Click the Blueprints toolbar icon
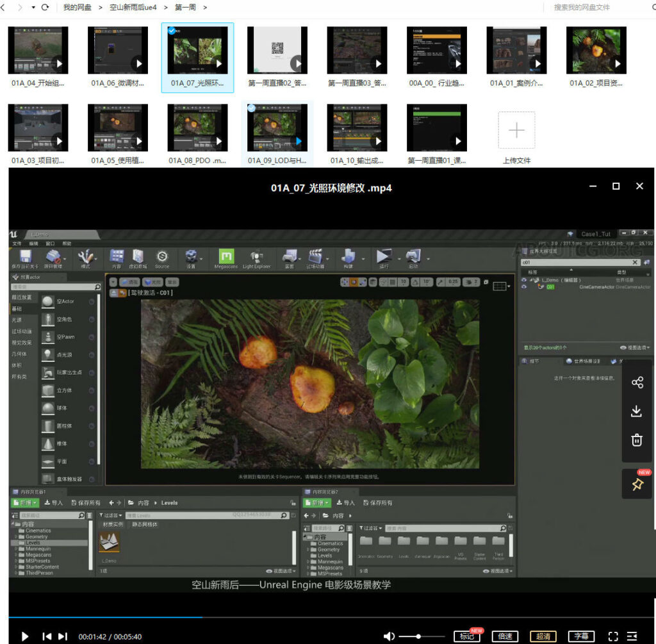This screenshot has width=656, height=644. point(290,259)
